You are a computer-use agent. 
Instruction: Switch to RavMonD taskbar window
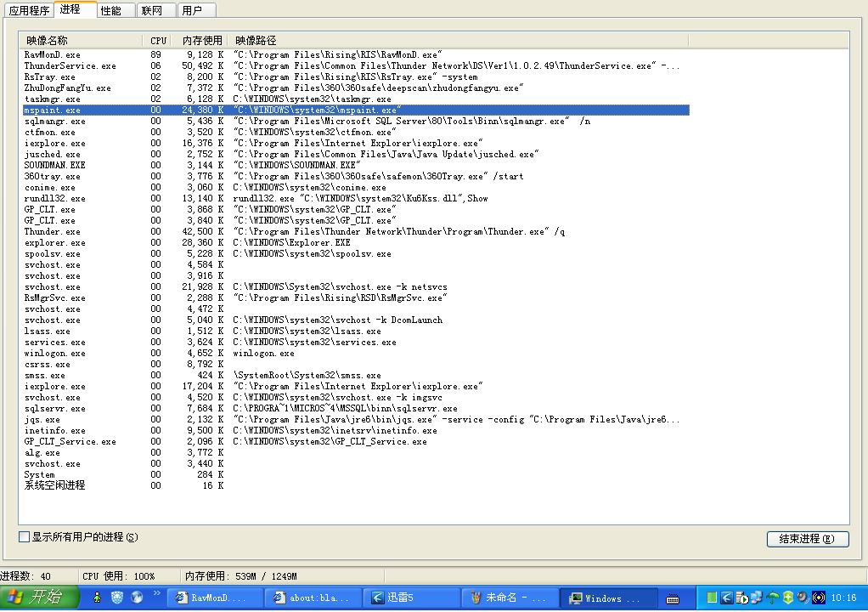pyautogui.click(x=216, y=598)
